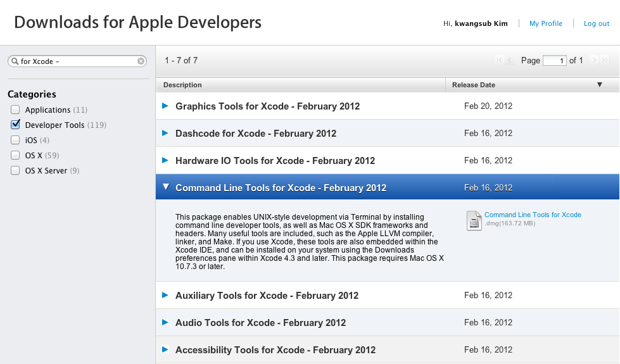Select Accessibility Tools for Xcode title
The image size is (620, 364).
[x=275, y=350]
